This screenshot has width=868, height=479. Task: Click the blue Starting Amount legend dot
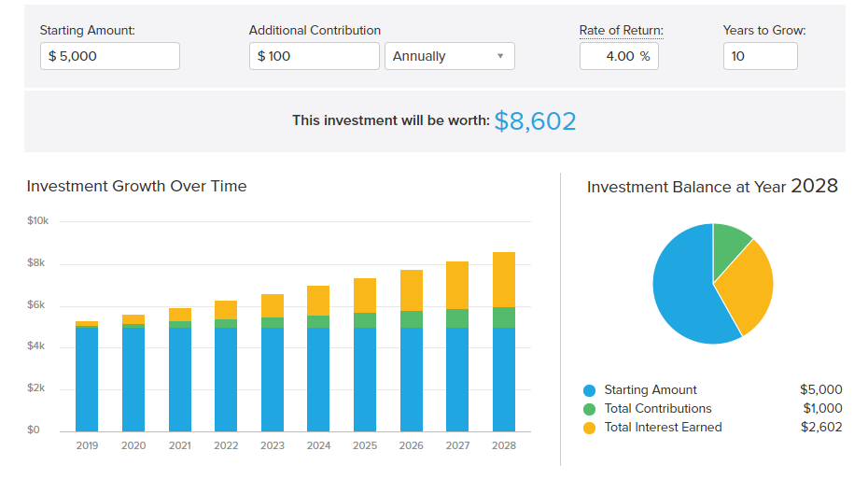[x=589, y=390]
